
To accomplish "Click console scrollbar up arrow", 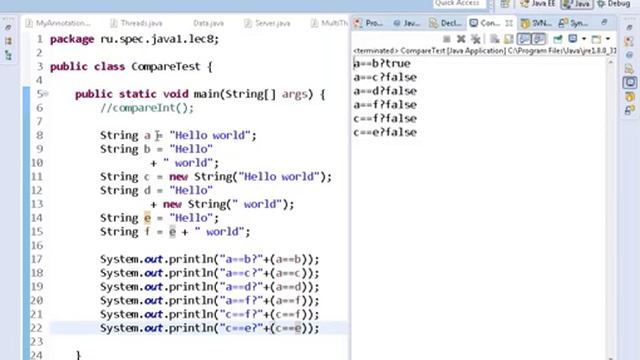I will tap(611, 62).
